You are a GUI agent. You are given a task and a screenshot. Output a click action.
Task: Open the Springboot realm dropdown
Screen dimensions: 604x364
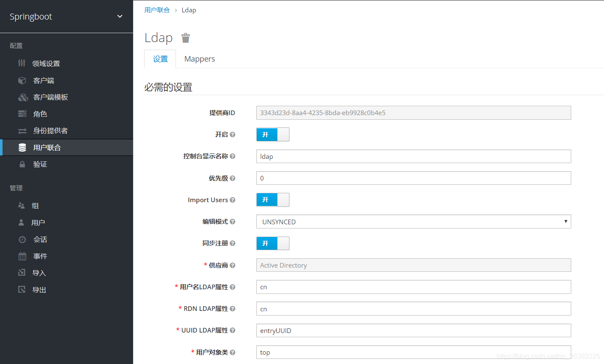pos(66,17)
